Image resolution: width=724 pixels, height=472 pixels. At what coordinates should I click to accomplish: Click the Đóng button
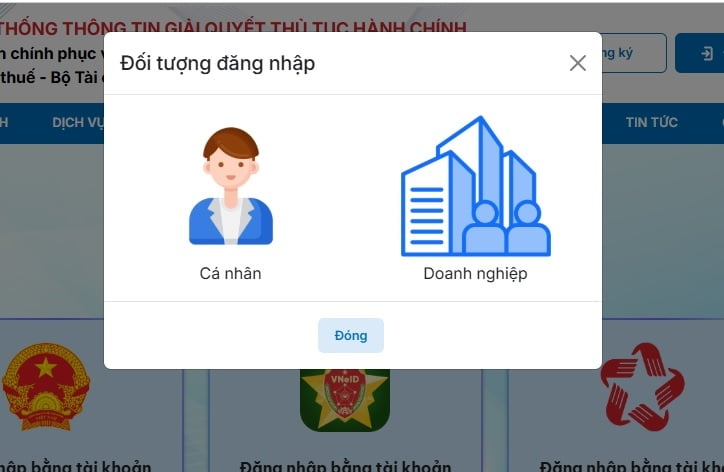point(350,335)
